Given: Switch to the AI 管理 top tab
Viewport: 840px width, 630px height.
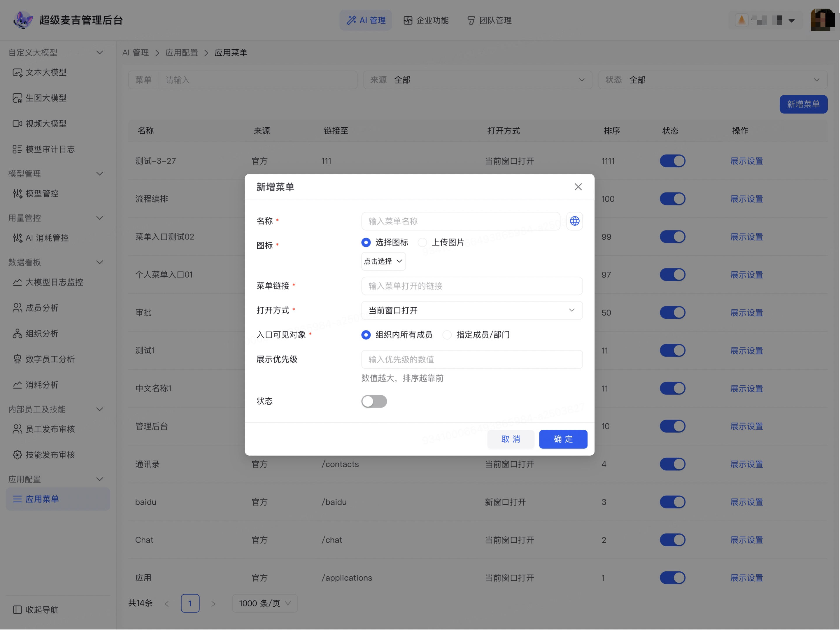Looking at the screenshot, I should pos(365,20).
